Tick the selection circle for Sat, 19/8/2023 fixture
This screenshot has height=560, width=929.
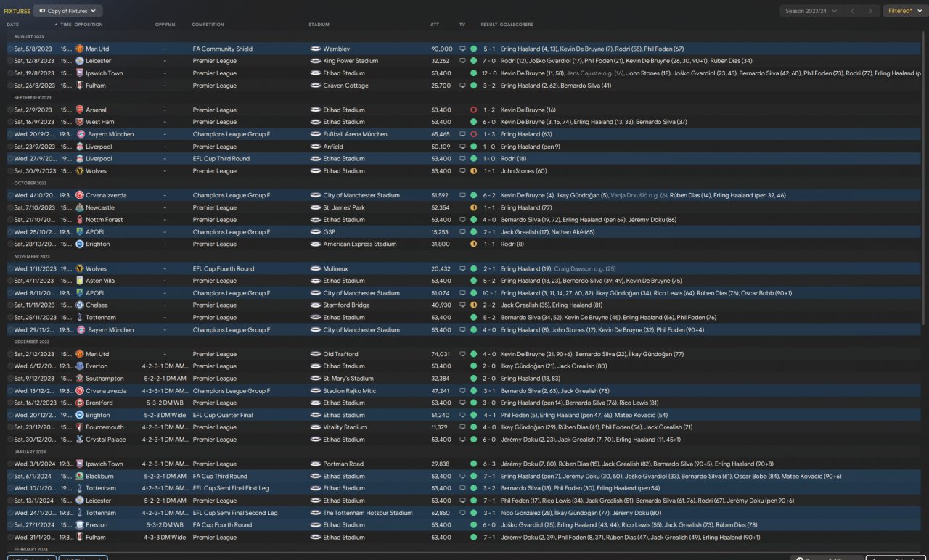click(x=10, y=73)
